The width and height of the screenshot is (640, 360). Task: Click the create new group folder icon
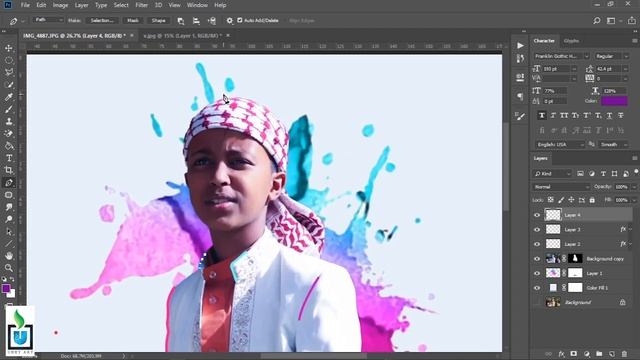coord(599,354)
